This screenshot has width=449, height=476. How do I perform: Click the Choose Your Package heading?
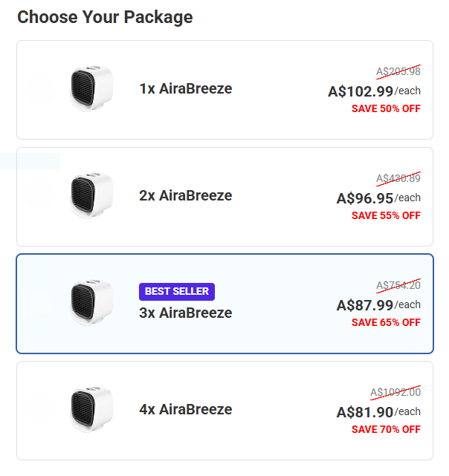tap(105, 17)
